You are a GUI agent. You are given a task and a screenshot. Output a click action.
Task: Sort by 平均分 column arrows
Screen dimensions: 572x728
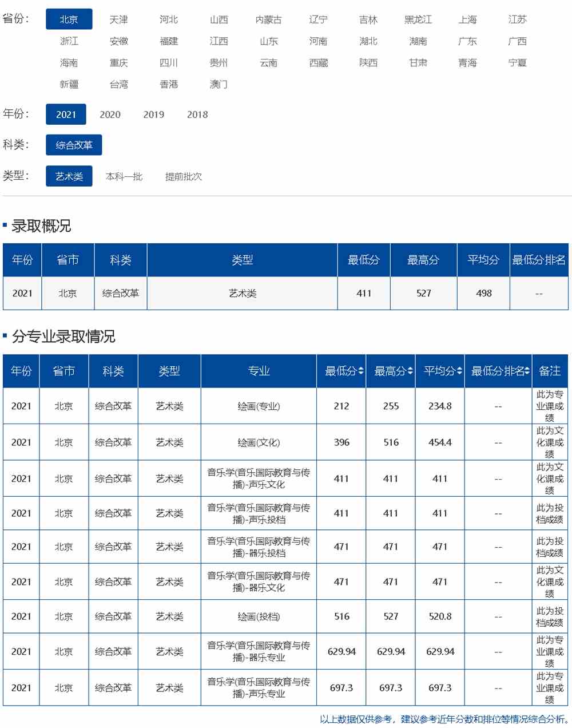pos(459,371)
